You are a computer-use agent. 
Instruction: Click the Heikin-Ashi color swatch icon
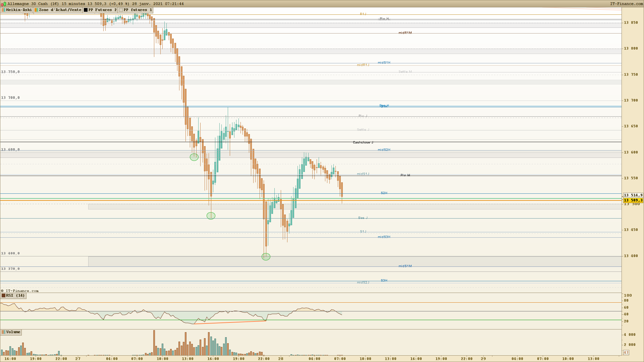click(x=3, y=10)
